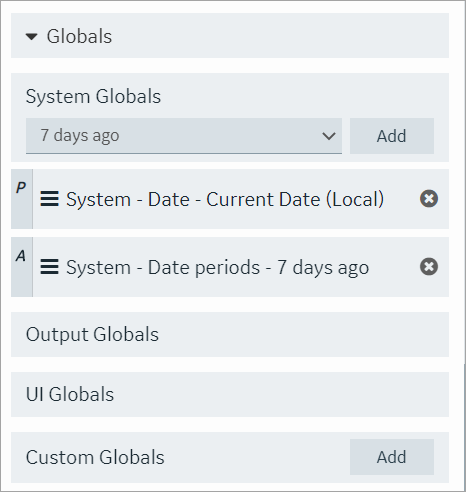Click the 7 days ago text in the combo box
Viewport: 466px width, 492px height.
(80, 136)
